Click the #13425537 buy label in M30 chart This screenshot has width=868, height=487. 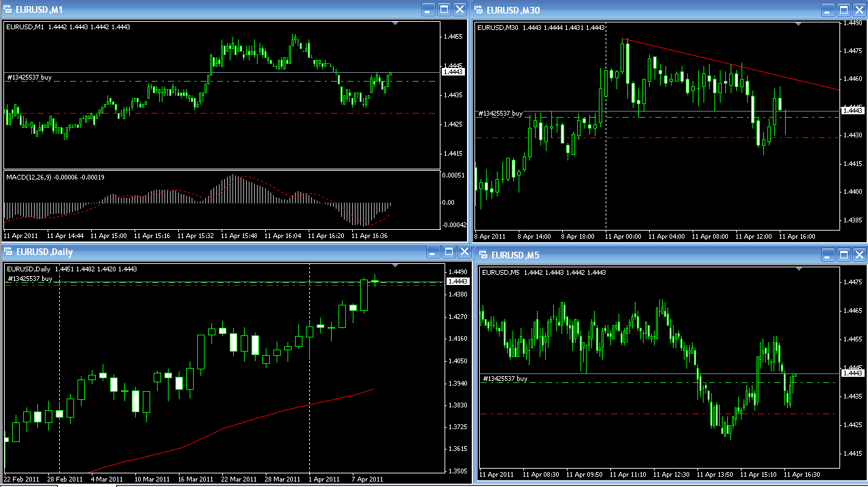pos(500,114)
